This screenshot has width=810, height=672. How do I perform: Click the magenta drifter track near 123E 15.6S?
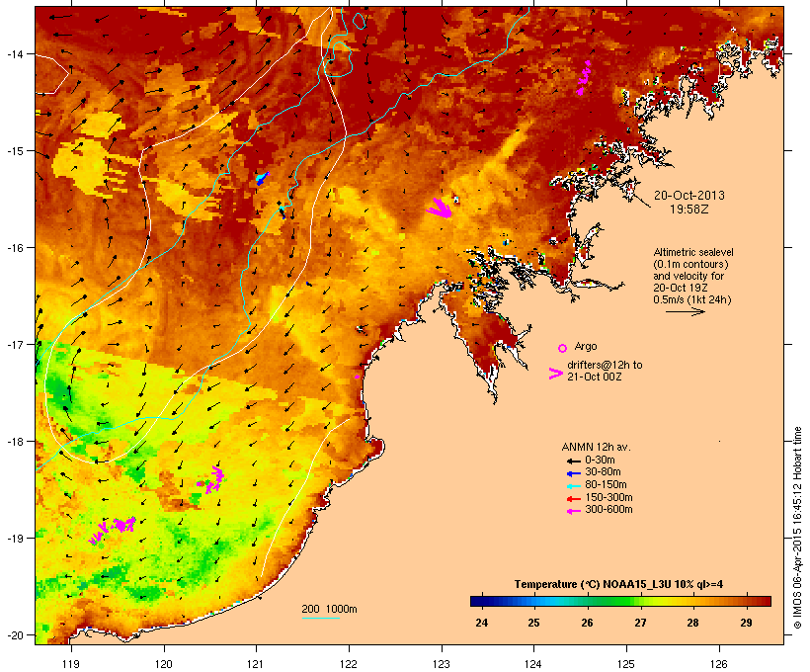pos(440,208)
